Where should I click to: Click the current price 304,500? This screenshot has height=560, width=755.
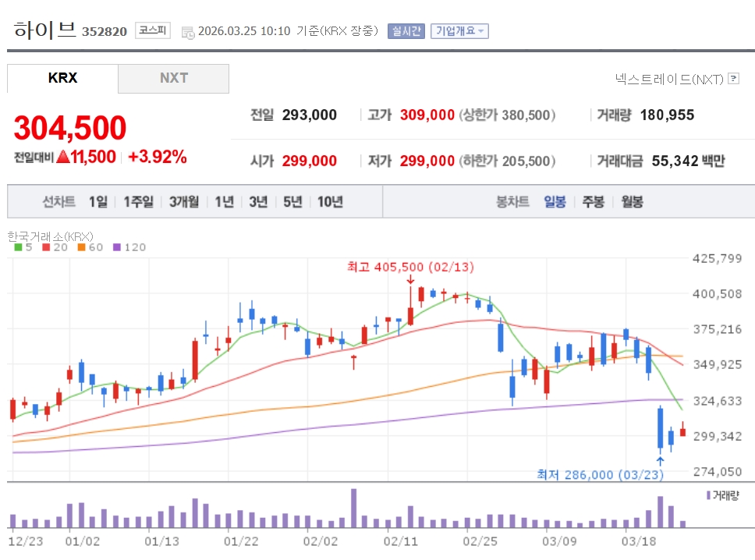[x=70, y=128]
